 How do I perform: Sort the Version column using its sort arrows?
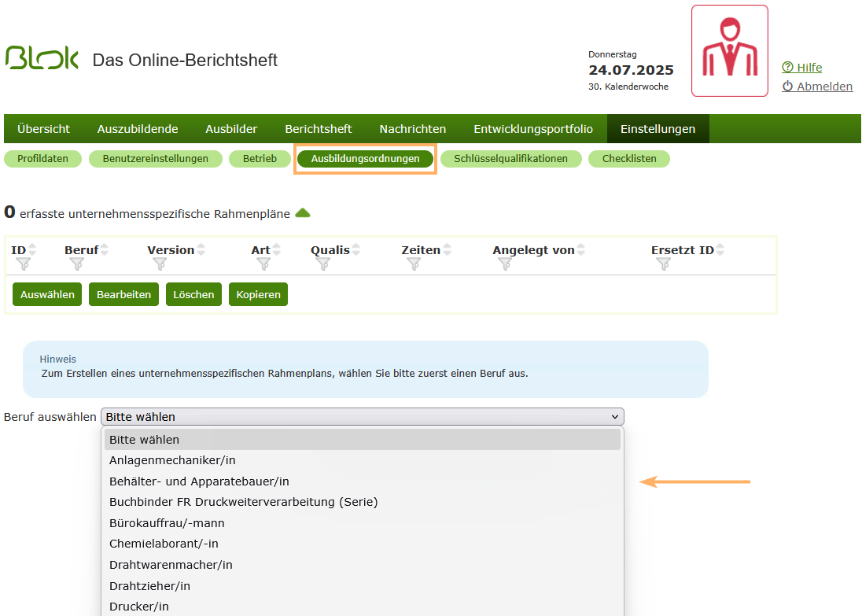click(x=201, y=248)
